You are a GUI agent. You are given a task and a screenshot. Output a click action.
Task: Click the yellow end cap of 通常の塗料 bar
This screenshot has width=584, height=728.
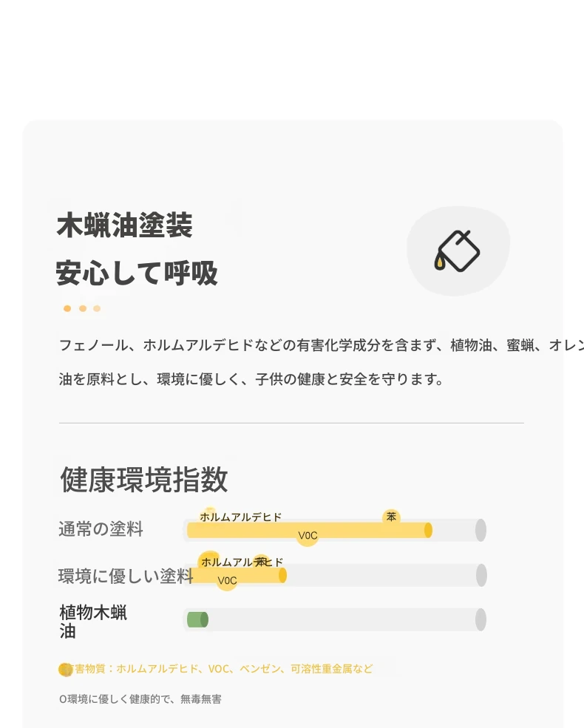(x=428, y=530)
